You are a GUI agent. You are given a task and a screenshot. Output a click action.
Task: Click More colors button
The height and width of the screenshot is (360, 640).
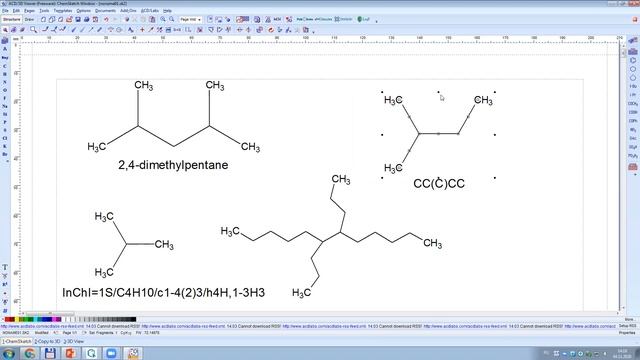click(629, 319)
